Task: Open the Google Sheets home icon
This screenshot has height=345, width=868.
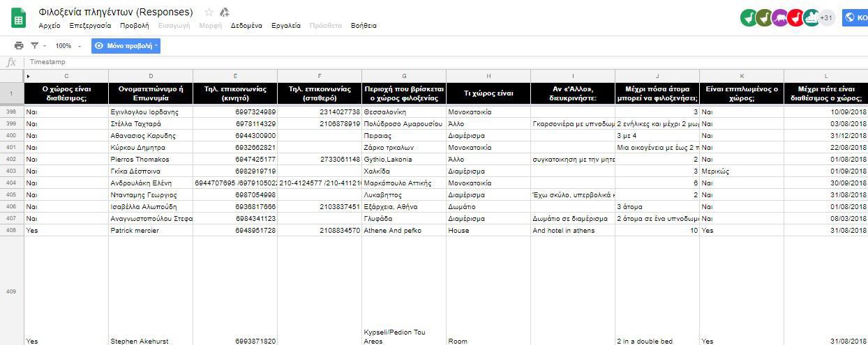Action: click(x=19, y=18)
